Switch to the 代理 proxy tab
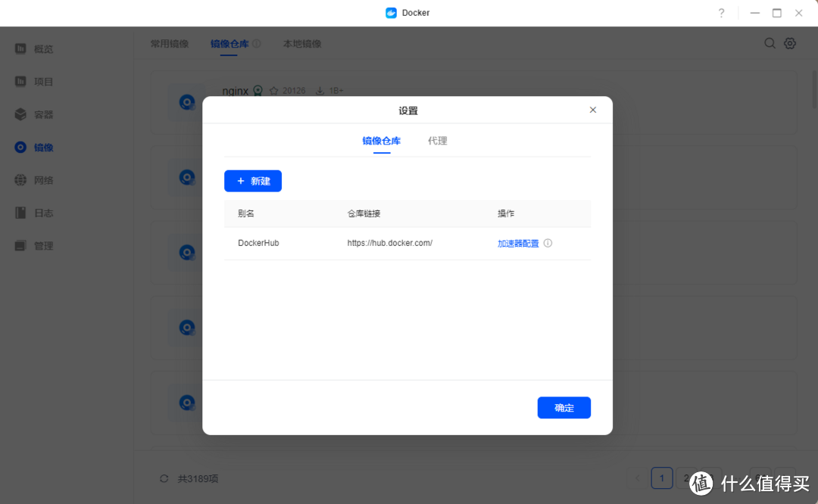This screenshot has width=818, height=504. pos(438,141)
